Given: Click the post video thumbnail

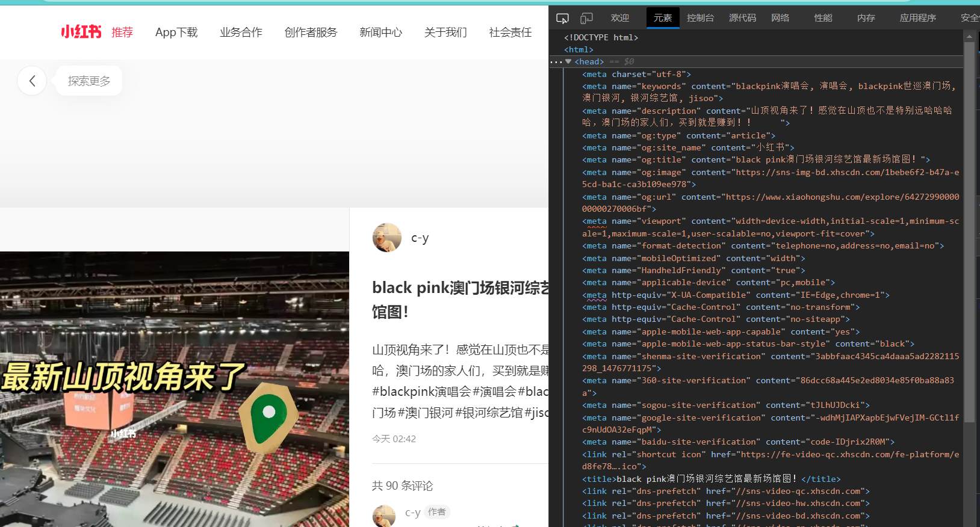Looking at the screenshot, I should [x=175, y=389].
